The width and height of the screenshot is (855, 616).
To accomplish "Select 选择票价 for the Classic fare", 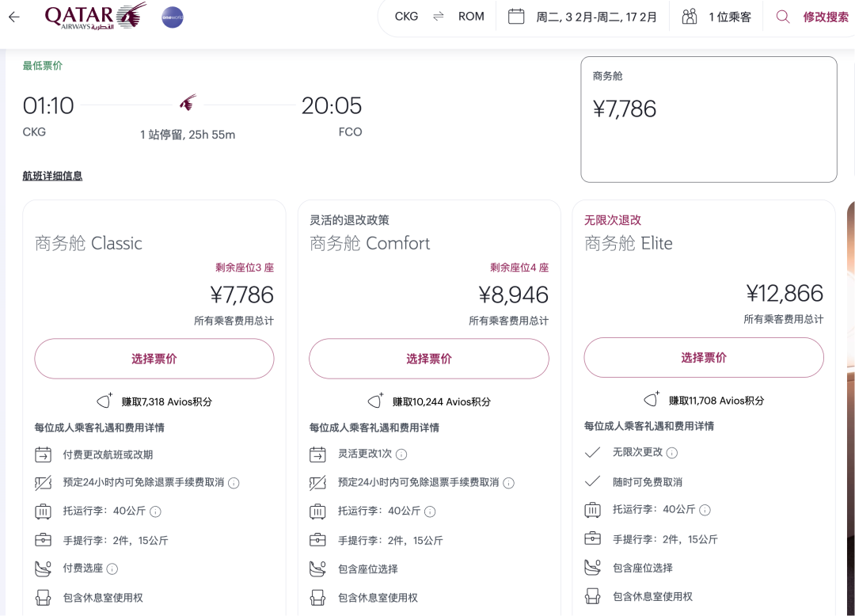I will 154,359.
